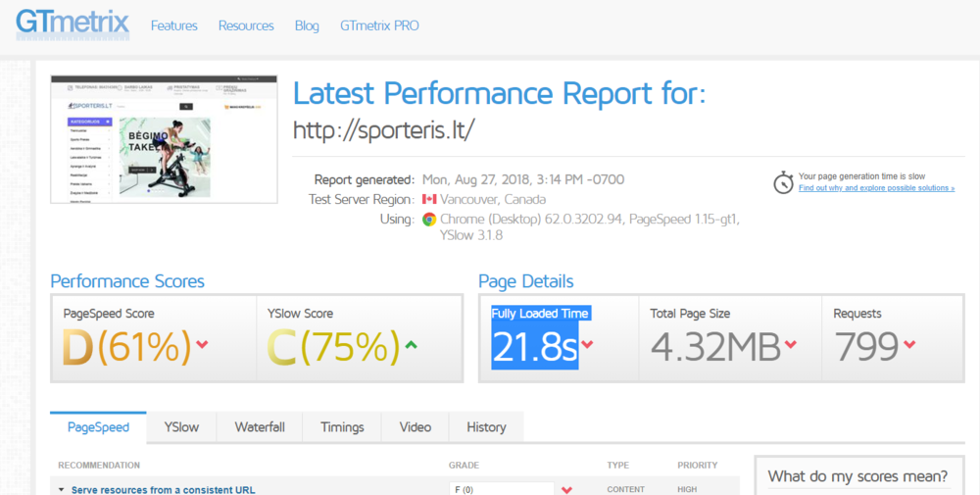Screen dimensions: 980x495
Task: Click the red arrow next to 21.8s
Action: tap(587, 344)
